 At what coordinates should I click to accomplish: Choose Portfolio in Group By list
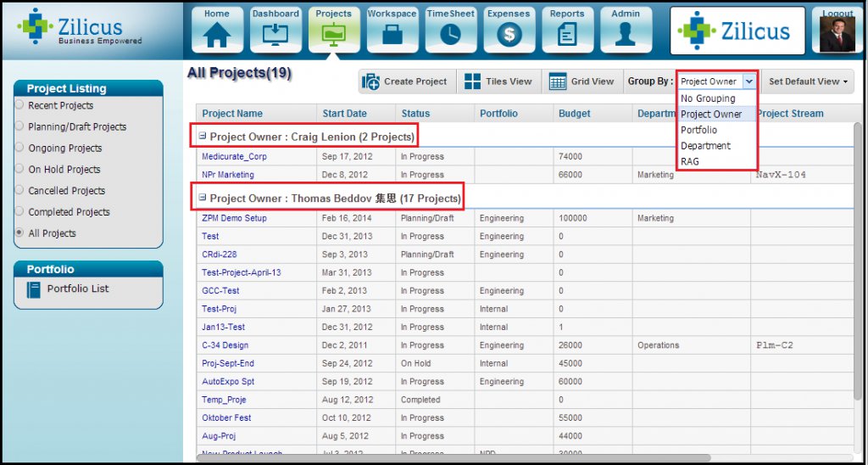(698, 130)
